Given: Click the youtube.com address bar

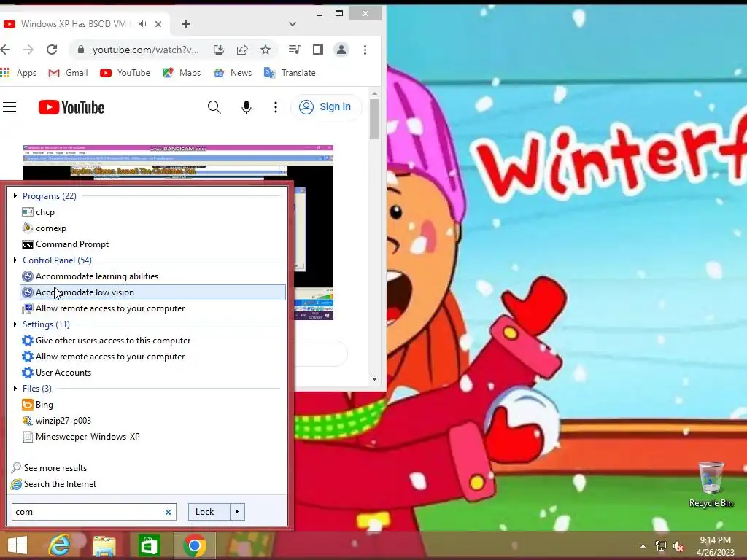Looking at the screenshot, I should click(x=145, y=50).
